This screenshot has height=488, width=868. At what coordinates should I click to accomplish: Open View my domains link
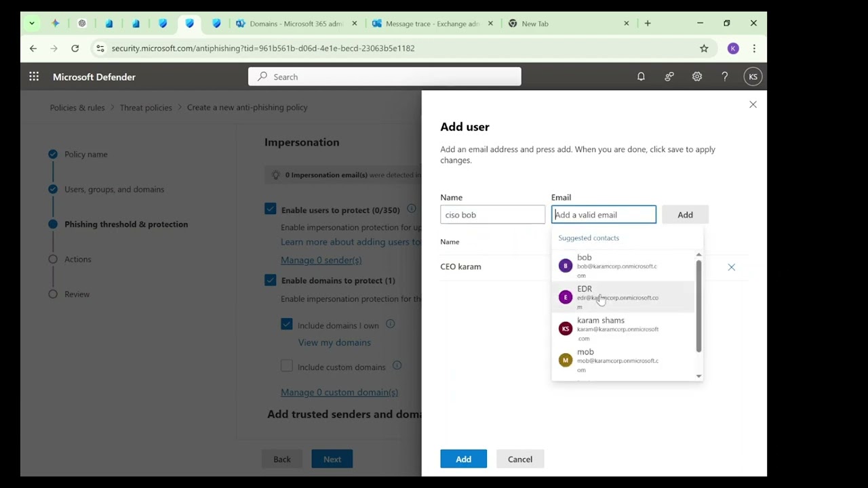(334, 342)
